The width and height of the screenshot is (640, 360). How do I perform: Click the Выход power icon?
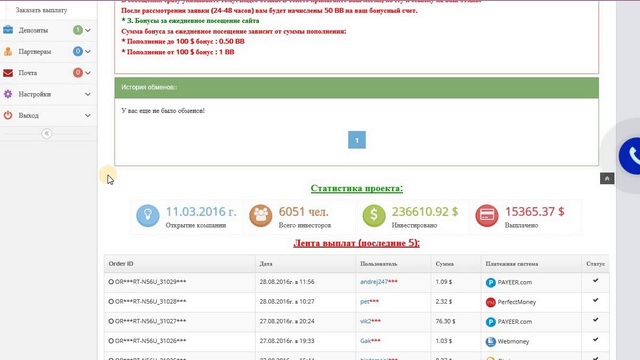[x=8, y=116]
